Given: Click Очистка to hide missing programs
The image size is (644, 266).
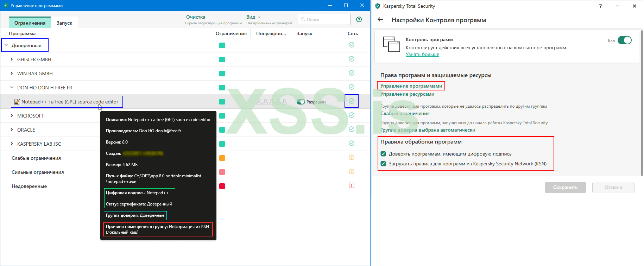Looking at the screenshot, I should coord(196,17).
